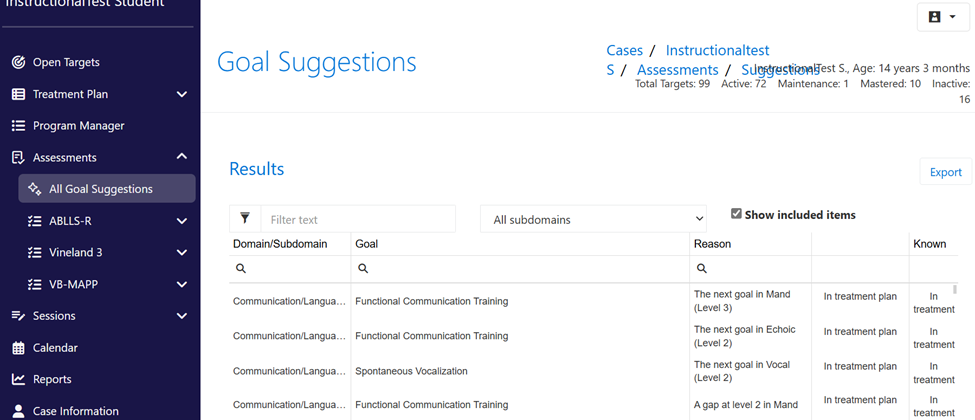Click the filter funnel icon

click(x=245, y=218)
